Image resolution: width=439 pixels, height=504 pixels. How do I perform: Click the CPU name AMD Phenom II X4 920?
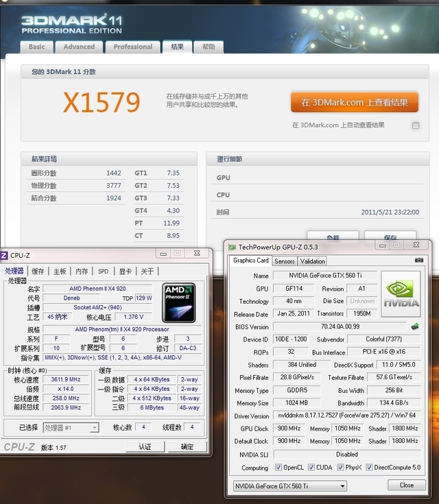(x=97, y=289)
